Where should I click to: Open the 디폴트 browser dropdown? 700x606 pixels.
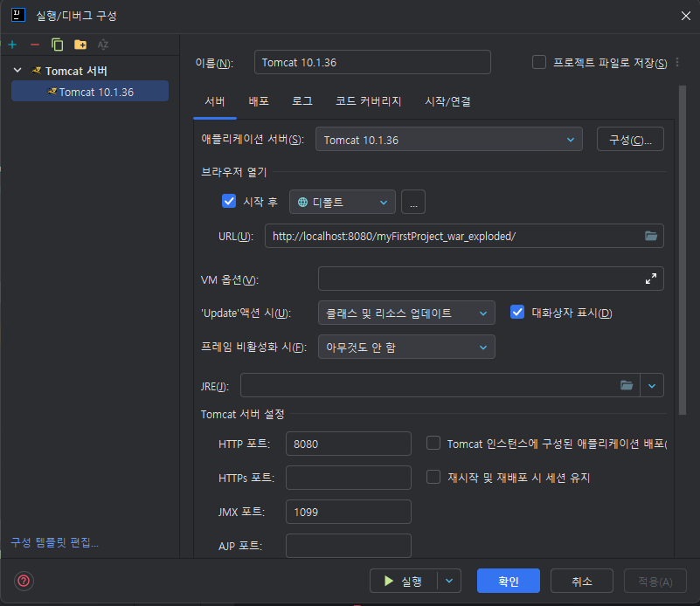pyautogui.click(x=342, y=202)
